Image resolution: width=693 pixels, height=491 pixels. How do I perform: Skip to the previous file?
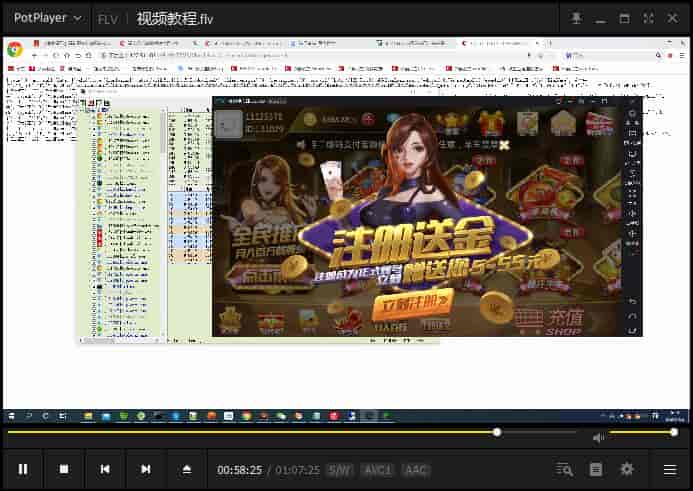click(x=105, y=469)
